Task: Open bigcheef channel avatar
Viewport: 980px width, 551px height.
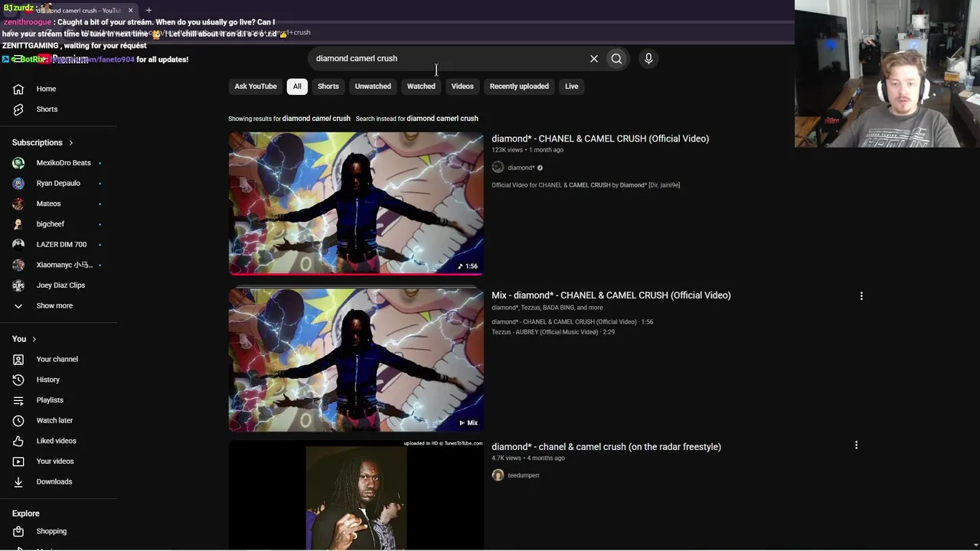Action: [x=18, y=224]
